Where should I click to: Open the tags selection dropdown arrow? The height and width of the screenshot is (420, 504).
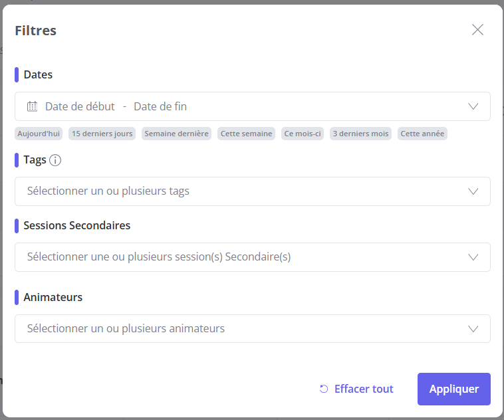(x=473, y=191)
